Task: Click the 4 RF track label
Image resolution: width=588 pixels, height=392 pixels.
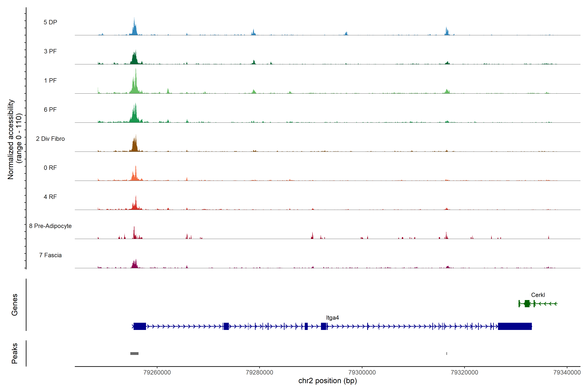Action: point(50,197)
